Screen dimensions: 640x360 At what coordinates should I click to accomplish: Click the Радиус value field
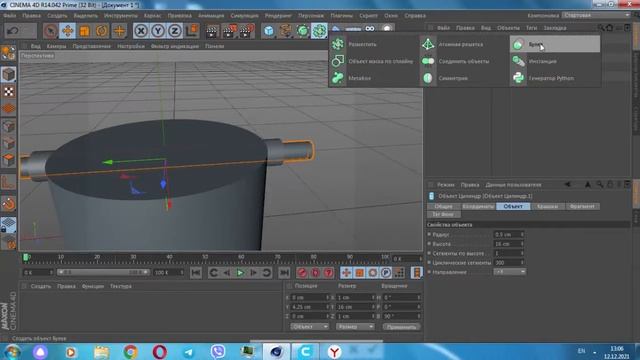pos(509,235)
